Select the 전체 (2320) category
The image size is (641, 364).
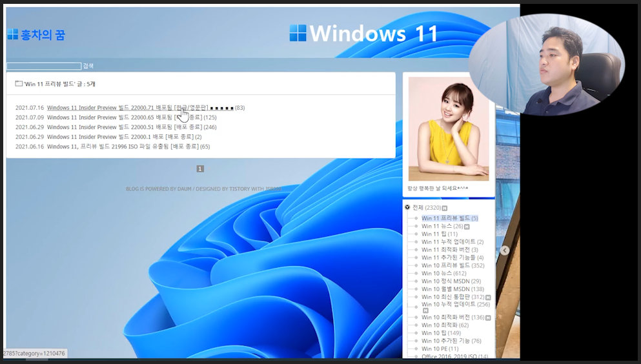[x=427, y=208]
